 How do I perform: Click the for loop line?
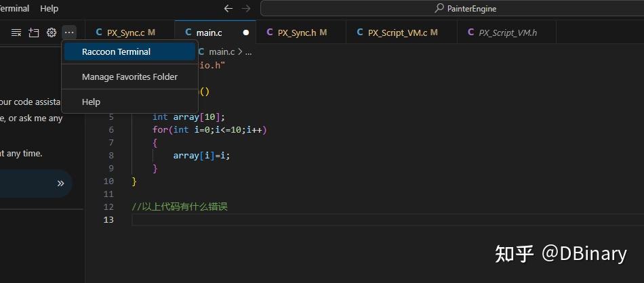pyautogui.click(x=209, y=129)
